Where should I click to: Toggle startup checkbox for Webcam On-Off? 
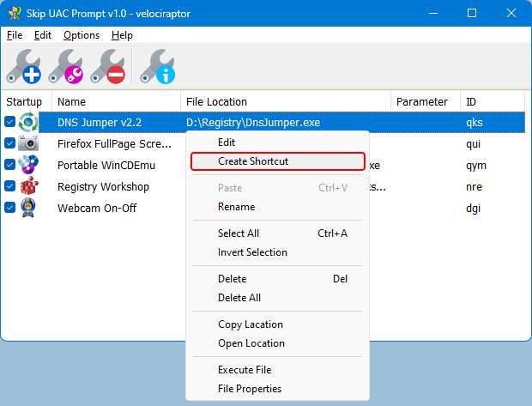(9, 208)
